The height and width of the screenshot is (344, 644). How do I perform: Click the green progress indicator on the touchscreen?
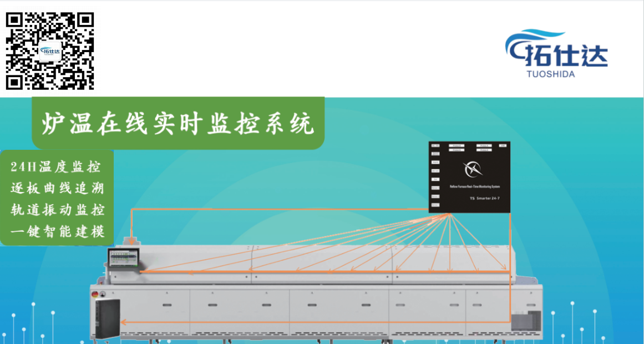click(136, 266)
